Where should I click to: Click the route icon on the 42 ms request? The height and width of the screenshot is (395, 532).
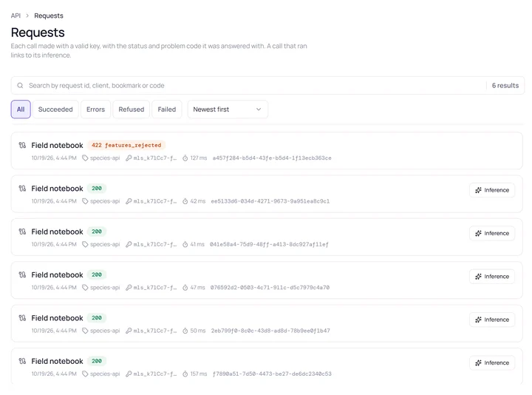click(22, 189)
